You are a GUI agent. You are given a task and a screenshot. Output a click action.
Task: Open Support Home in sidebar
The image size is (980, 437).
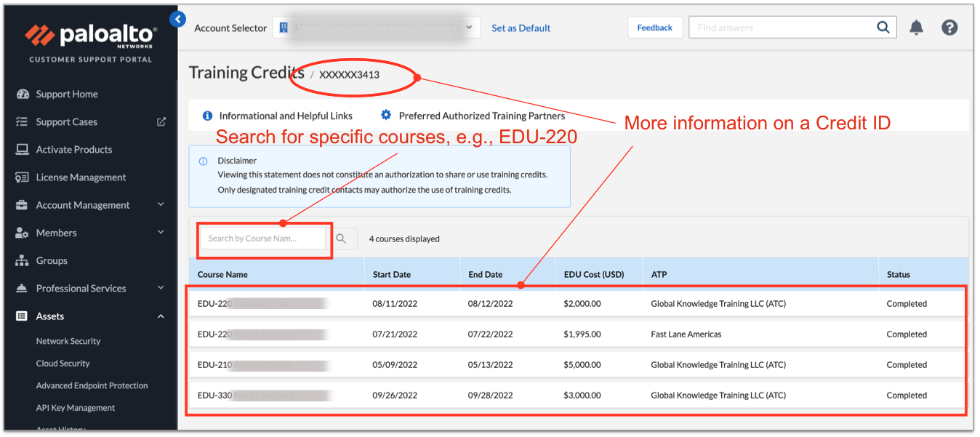[67, 95]
